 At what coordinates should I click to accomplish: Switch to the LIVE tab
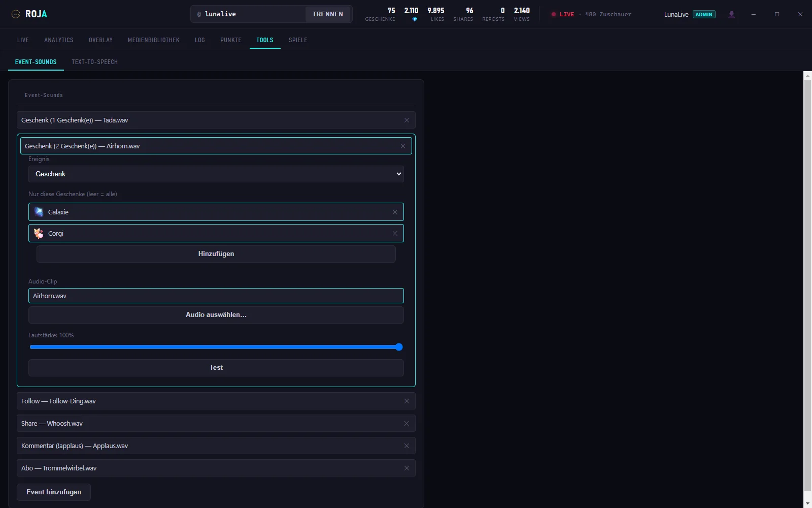click(x=23, y=40)
